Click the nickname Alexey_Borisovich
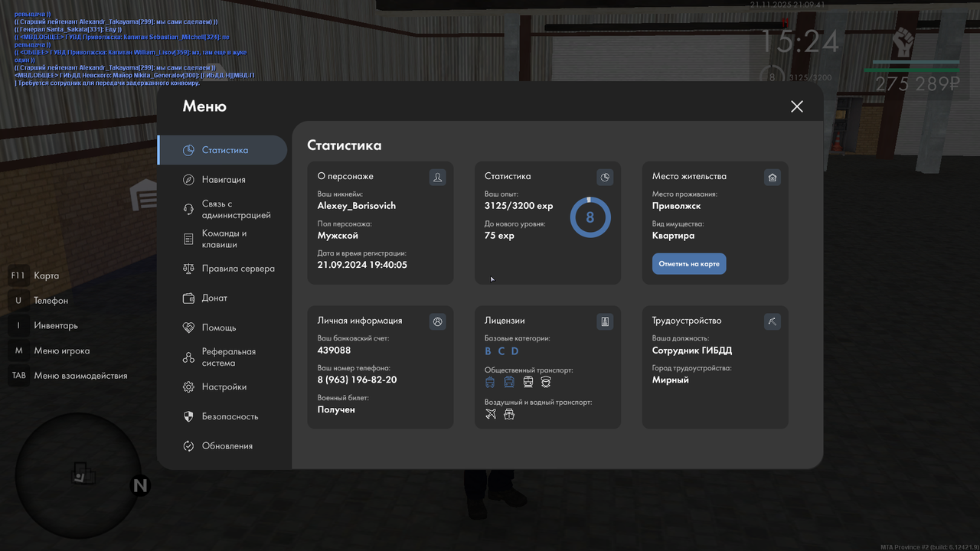Screen dimensions: 980x551 (357, 206)
